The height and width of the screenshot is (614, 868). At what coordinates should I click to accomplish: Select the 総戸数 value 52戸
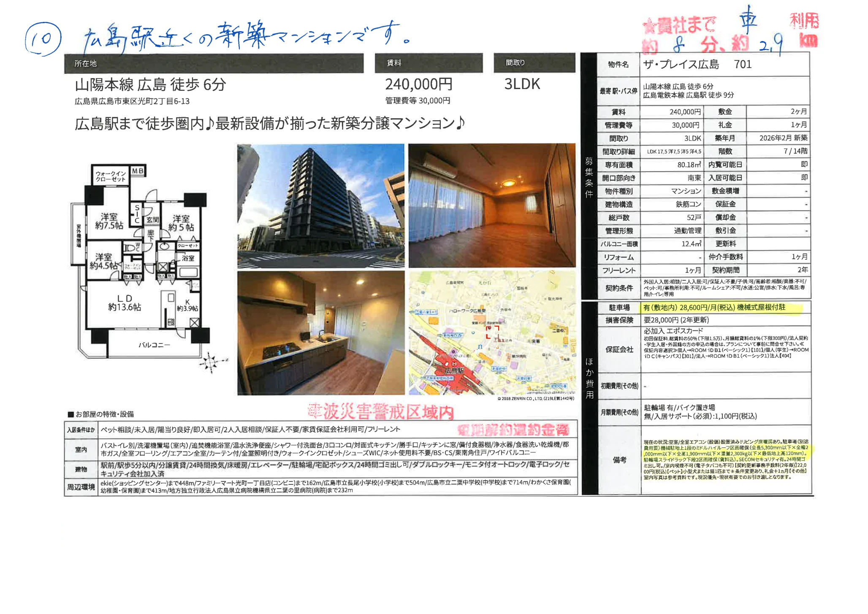(694, 218)
